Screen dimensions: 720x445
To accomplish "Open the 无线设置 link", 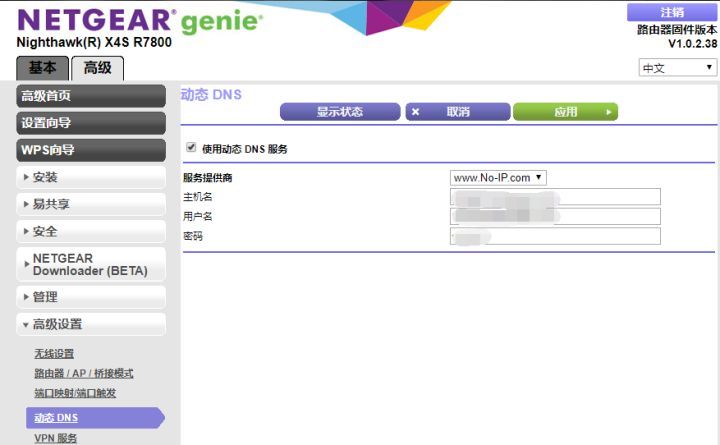I will tap(54, 354).
